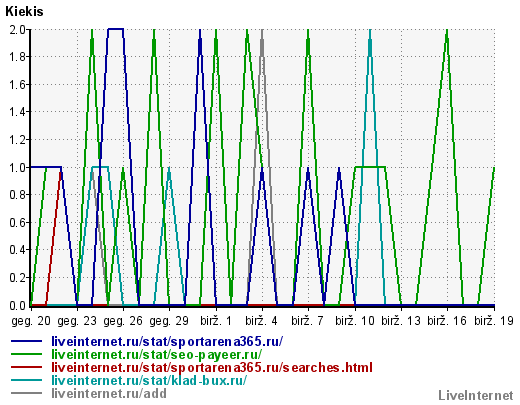Image resolution: width=520 pixels, height=405 pixels.
Task: Select the geg. 20 date label
Action: (31, 321)
